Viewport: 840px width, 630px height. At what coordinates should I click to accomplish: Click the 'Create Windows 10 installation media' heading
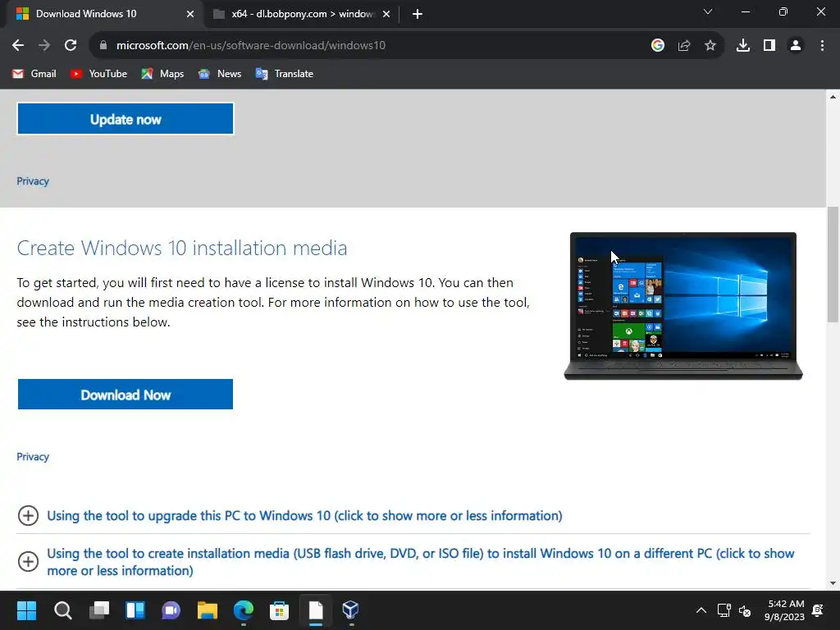point(182,248)
